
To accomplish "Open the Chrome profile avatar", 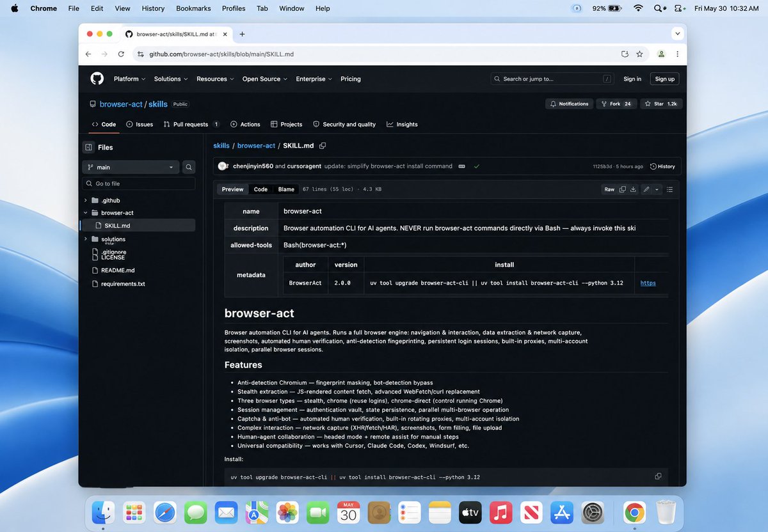I will (662, 54).
